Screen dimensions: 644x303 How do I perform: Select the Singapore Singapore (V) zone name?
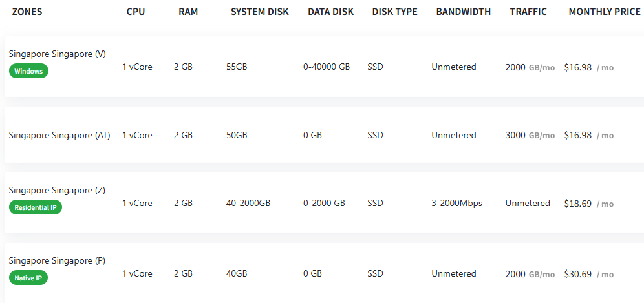[x=57, y=54]
